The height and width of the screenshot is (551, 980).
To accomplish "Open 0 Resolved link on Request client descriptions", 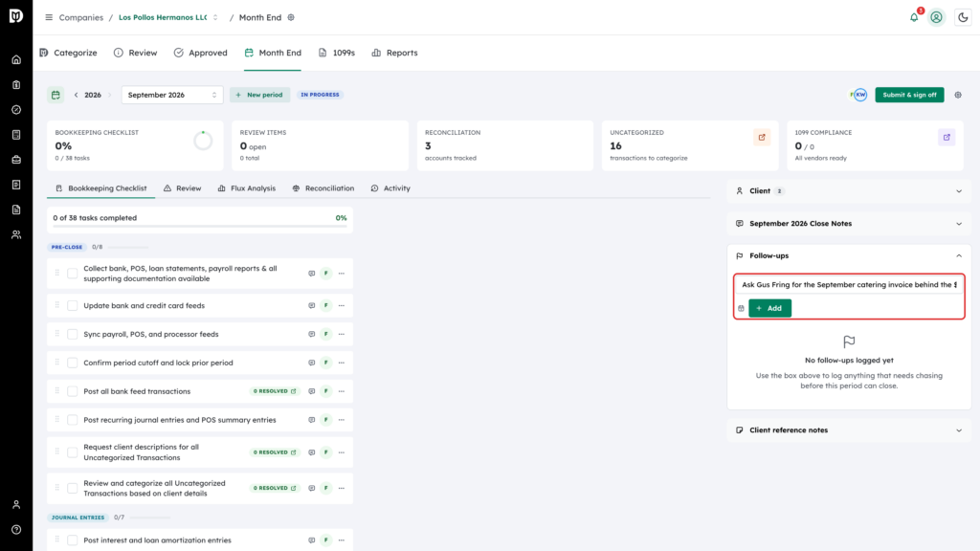I will 275,452.
